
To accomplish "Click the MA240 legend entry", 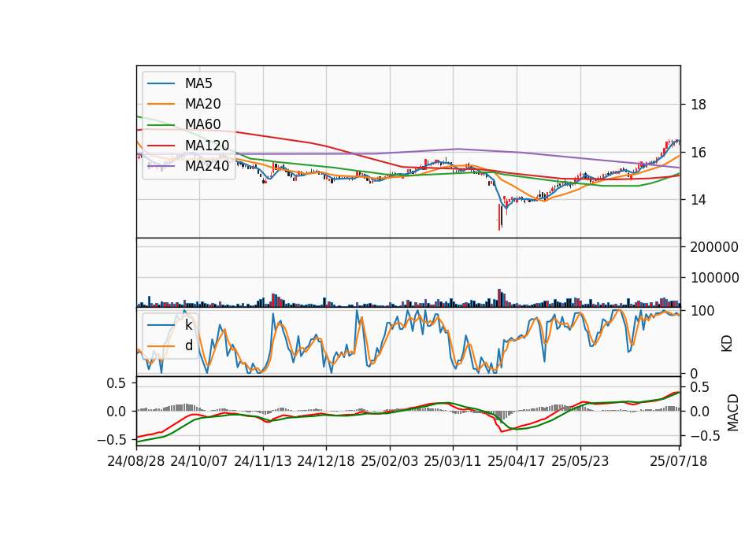I will (188, 166).
